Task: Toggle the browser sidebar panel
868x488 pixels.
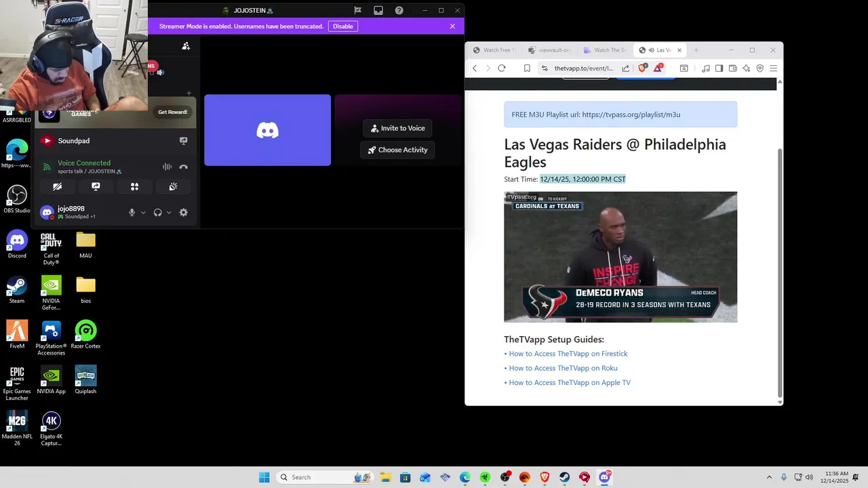Action: pos(719,68)
